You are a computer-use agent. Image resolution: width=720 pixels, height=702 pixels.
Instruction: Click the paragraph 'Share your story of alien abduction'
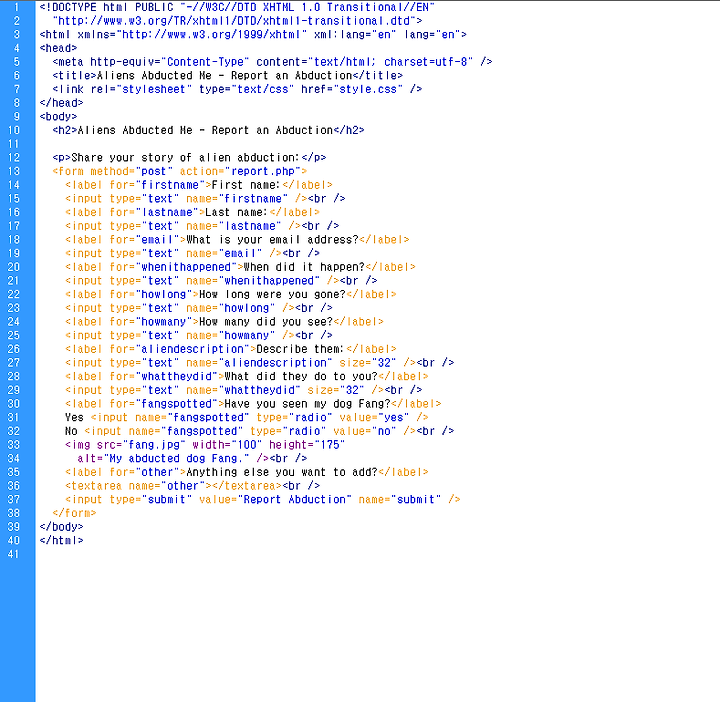coord(189,157)
